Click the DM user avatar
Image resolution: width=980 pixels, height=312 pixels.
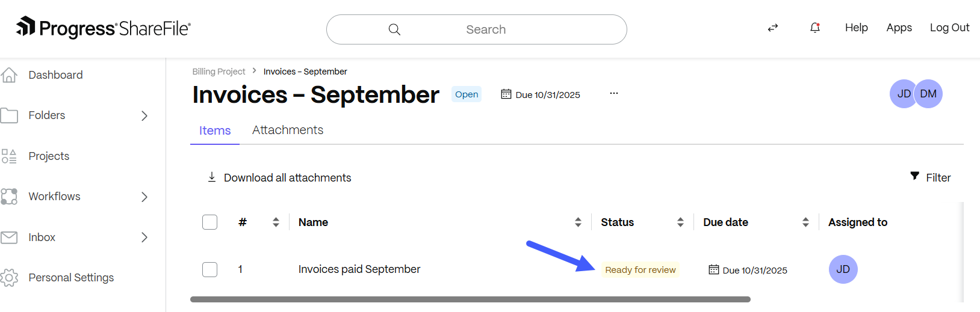(929, 94)
